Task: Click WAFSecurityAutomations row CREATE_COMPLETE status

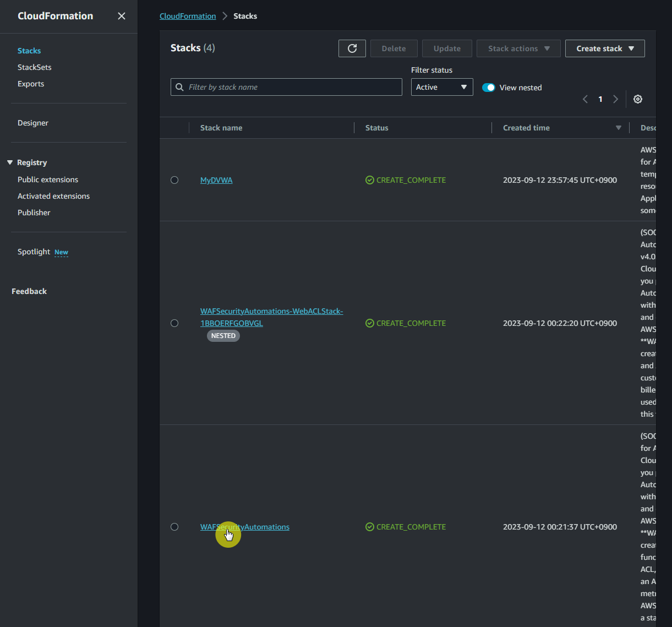Action: [406, 527]
